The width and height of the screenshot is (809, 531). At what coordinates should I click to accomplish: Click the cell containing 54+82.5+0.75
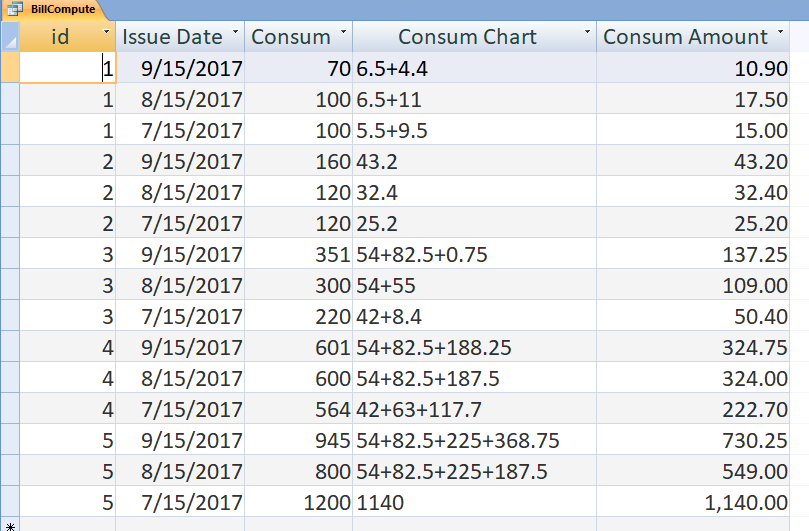click(474, 253)
